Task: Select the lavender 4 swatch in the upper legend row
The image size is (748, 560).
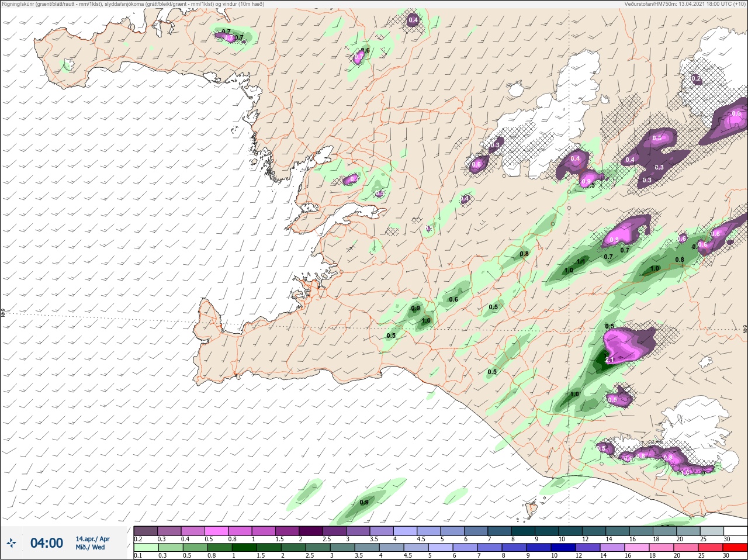Action: (406, 530)
